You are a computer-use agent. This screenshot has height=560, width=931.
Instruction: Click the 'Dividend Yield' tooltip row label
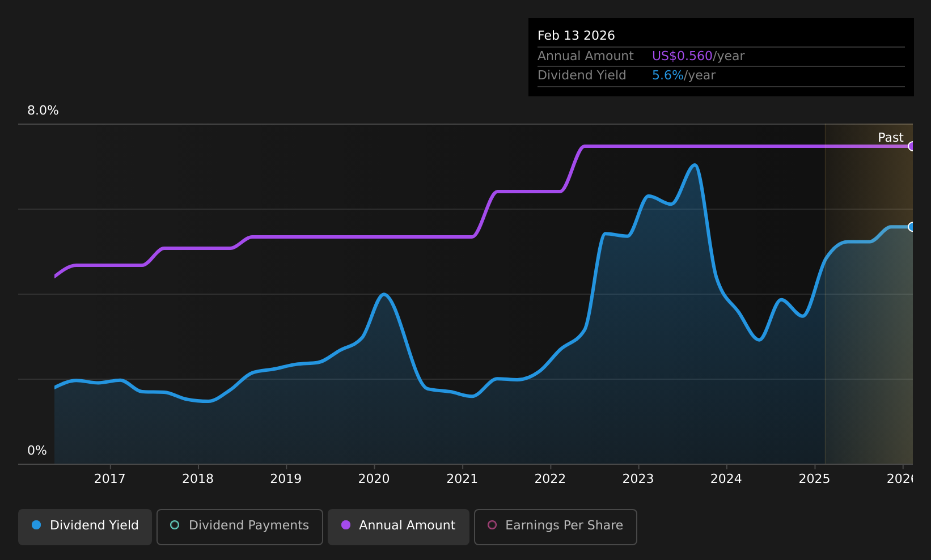pyautogui.click(x=582, y=75)
